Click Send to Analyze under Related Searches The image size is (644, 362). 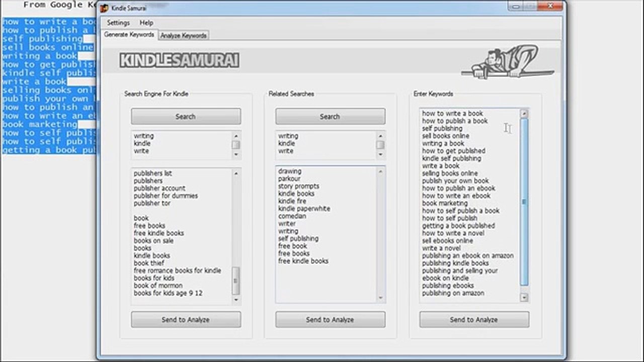(x=330, y=319)
